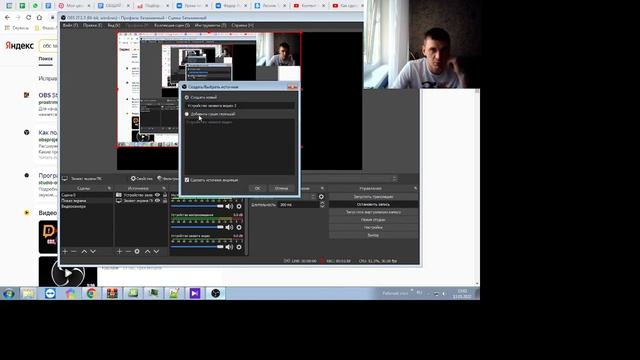Mute the Устройство захвата видео mixer channel

[x=229, y=247]
